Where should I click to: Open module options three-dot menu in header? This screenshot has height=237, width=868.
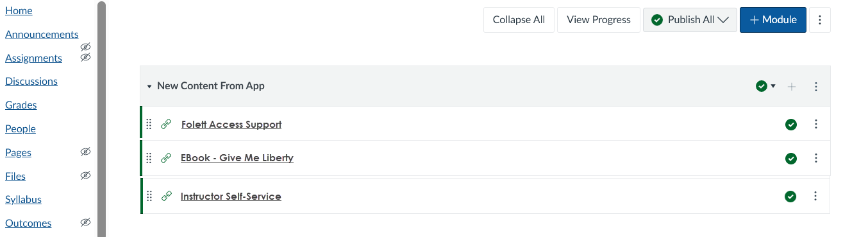click(x=816, y=86)
